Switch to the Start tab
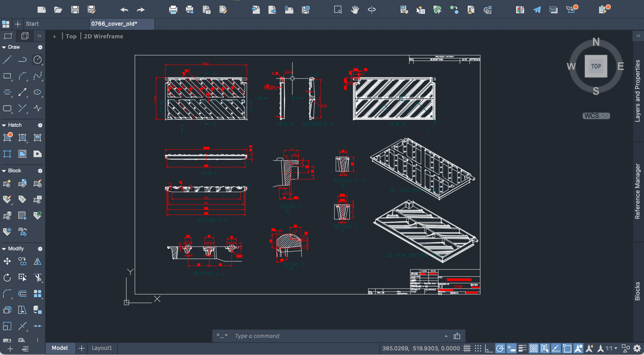The image size is (644, 355). point(32,24)
